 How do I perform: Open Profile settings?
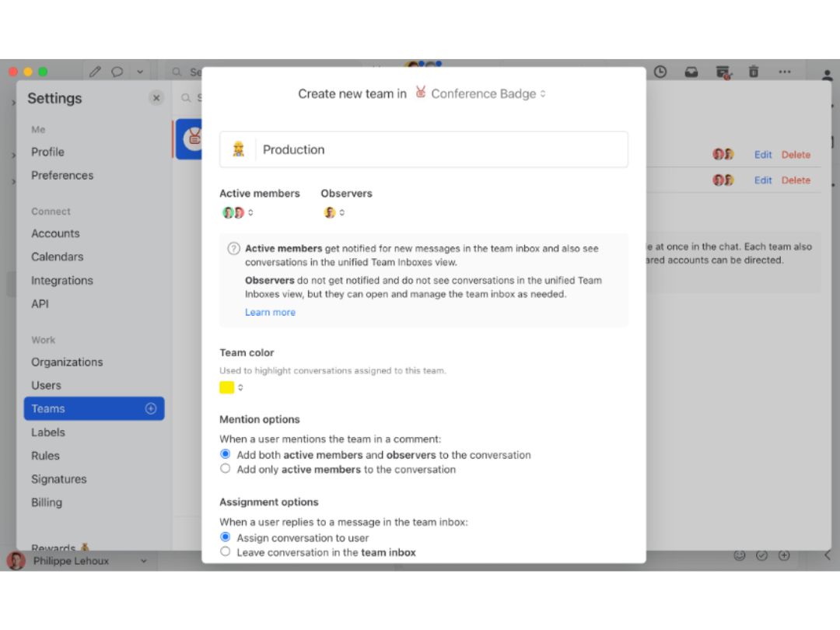point(47,152)
